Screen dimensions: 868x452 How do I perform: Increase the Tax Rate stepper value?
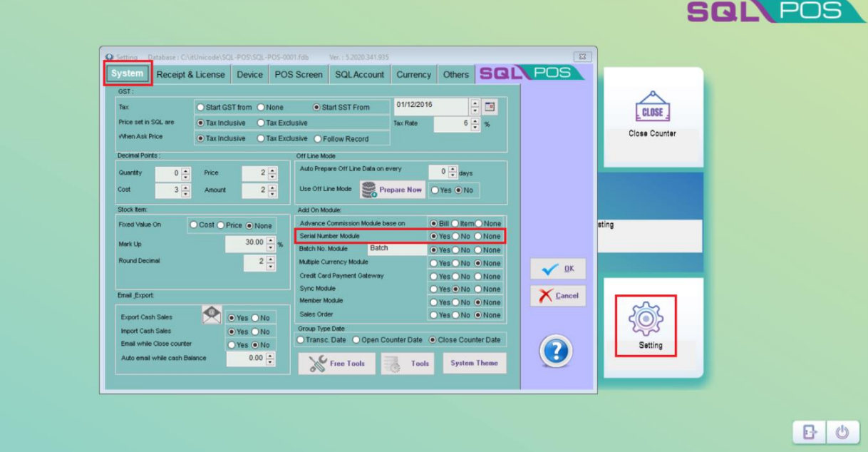475,120
